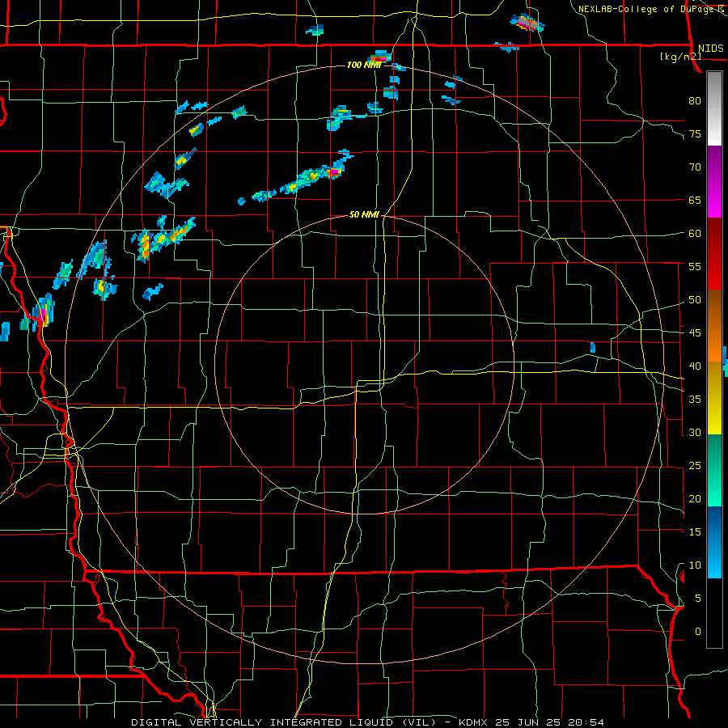Click the color scale value 60
728x728 pixels.
[x=695, y=234]
